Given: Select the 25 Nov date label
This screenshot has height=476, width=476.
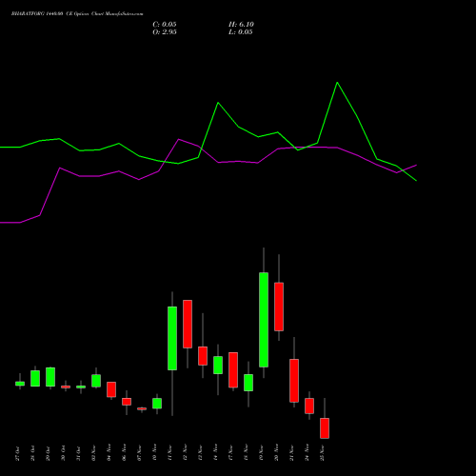Looking at the screenshot, I should click(322, 453).
